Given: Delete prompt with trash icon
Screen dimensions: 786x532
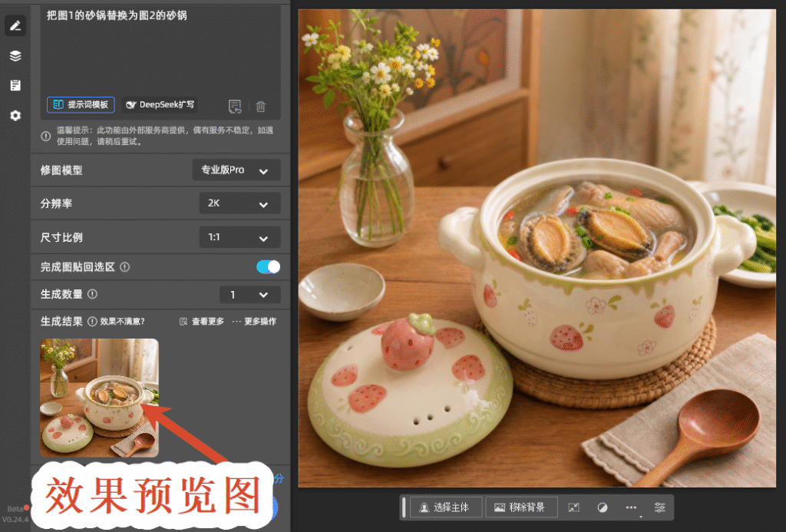Looking at the screenshot, I should pyautogui.click(x=261, y=106).
